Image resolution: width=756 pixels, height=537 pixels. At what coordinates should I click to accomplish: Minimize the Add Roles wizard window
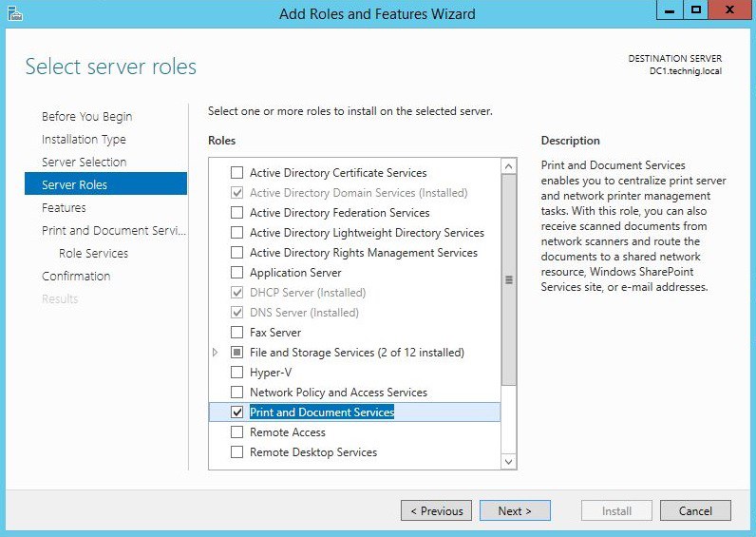pos(669,10)
